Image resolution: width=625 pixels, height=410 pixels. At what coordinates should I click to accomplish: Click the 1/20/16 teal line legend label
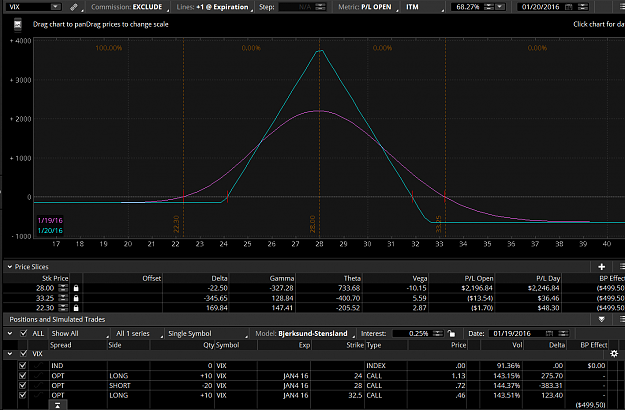(x=50, y=230)
